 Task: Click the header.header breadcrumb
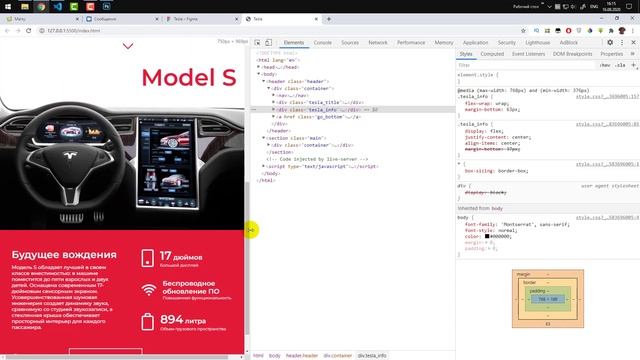302,356
